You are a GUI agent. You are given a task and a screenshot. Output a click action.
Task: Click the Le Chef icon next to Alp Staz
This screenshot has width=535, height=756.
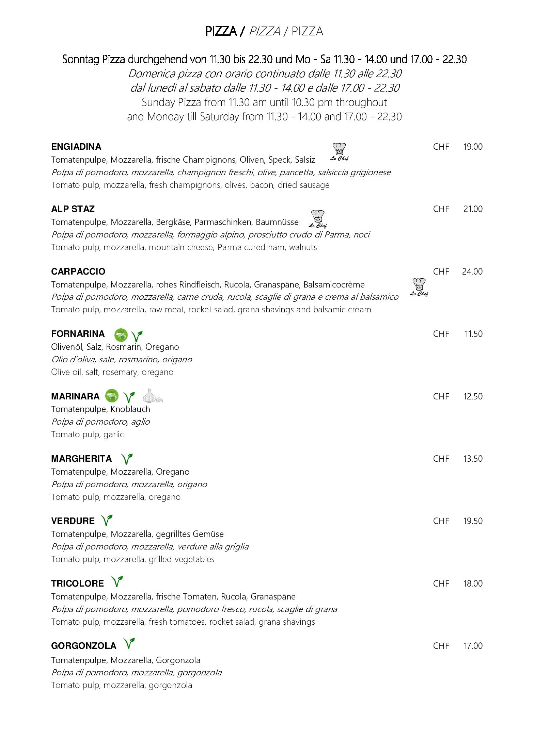pos(318,219)
